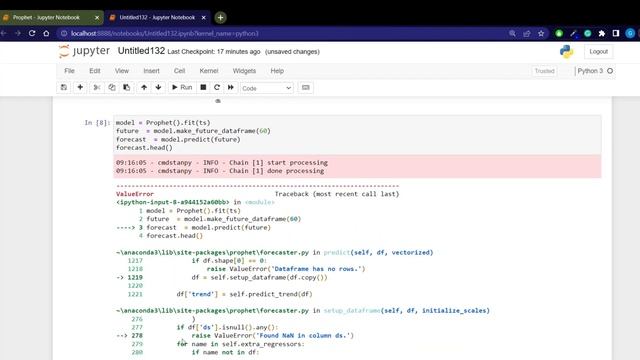Open the cell type Code dropdown
This screenshot has width=640, height=360.
pos(267,88)
